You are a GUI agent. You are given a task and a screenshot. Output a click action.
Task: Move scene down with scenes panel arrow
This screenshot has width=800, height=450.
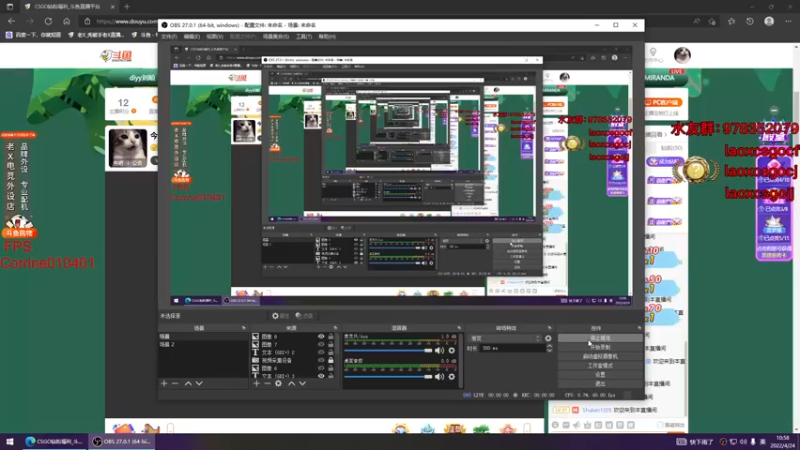click(199, 383)
